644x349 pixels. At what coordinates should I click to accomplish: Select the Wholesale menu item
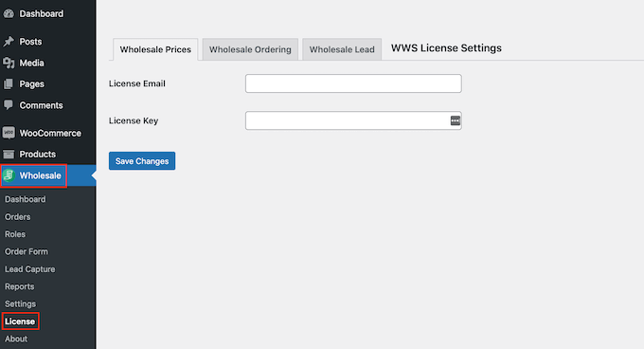click(x=48, y=175)
